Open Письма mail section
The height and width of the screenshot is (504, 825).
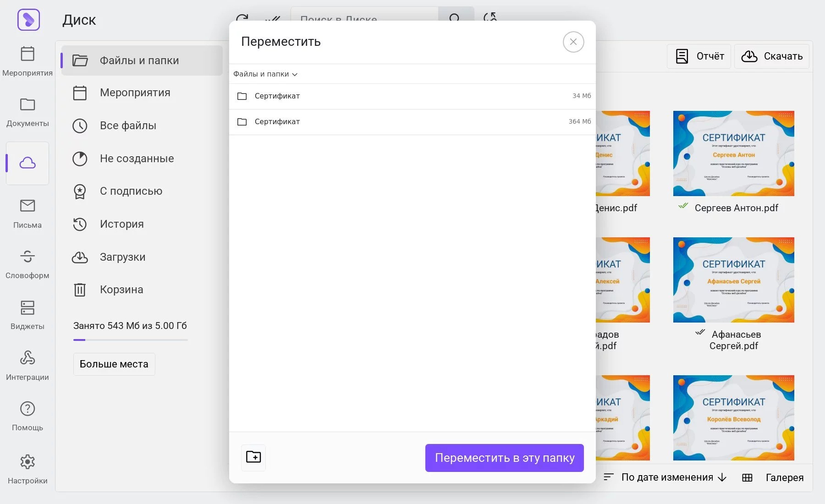(27, 214)
